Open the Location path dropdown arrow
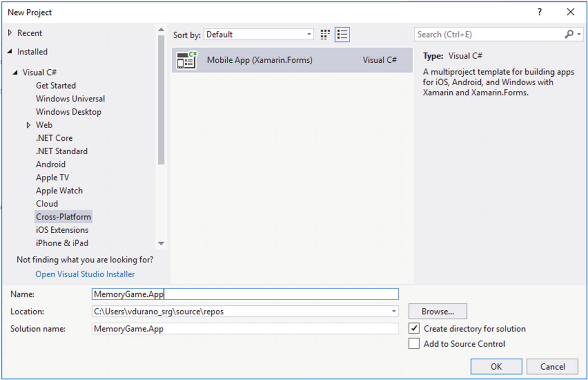Screen dimensions: 588x380 394,312
